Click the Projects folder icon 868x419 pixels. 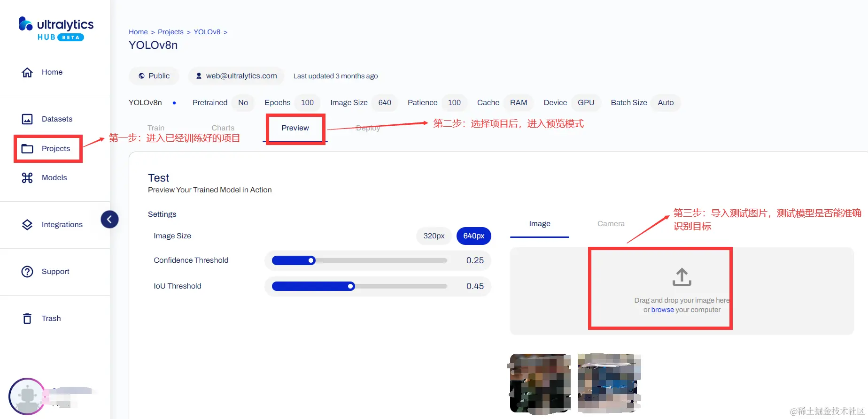(27, 149)
